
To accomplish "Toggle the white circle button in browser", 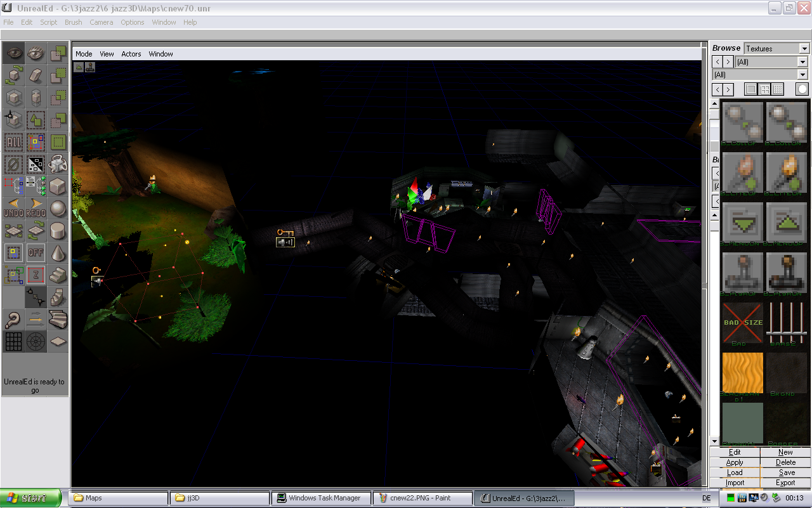I will [x=803, y=89].
